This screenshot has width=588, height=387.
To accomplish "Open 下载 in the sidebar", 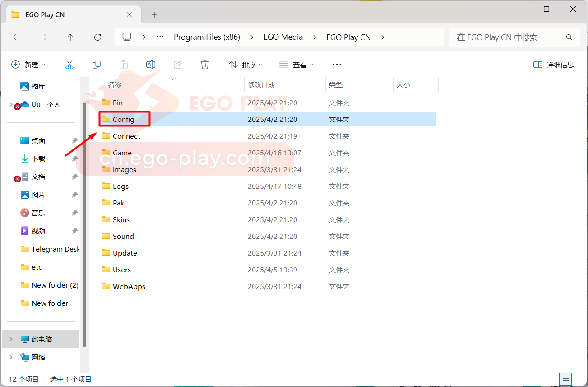I will (33, 159).
